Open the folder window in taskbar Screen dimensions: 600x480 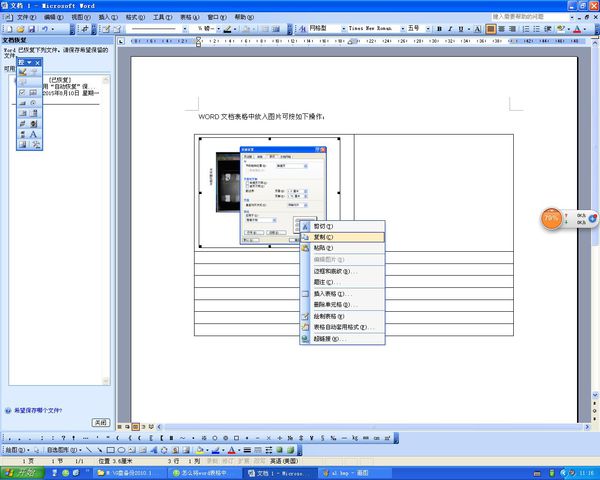[128, 473]
